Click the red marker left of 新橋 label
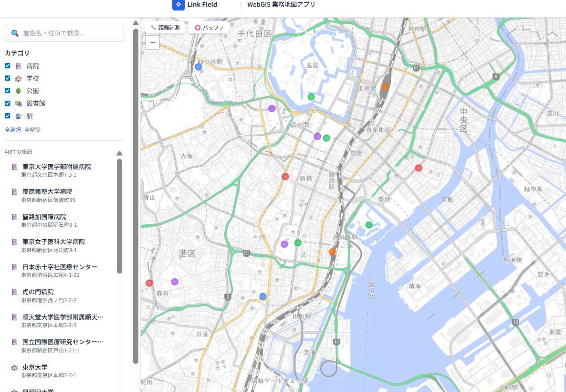The image size is (566, 392). 285,177
